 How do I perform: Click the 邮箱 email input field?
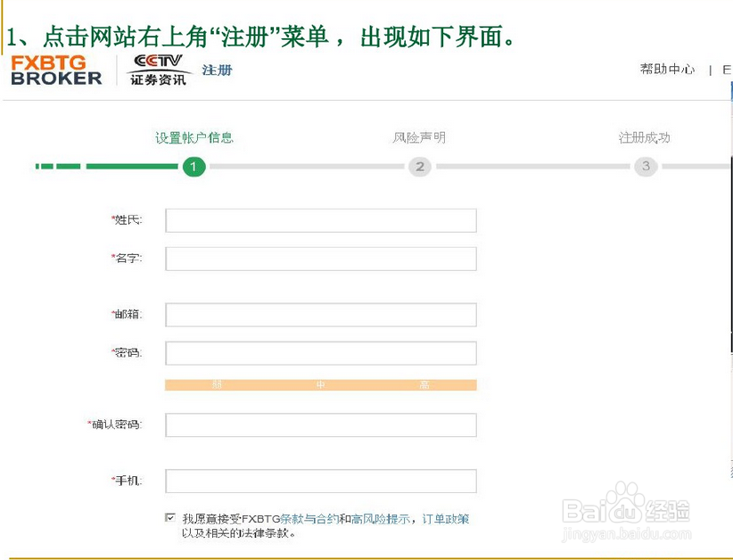[x=321, y=314]
